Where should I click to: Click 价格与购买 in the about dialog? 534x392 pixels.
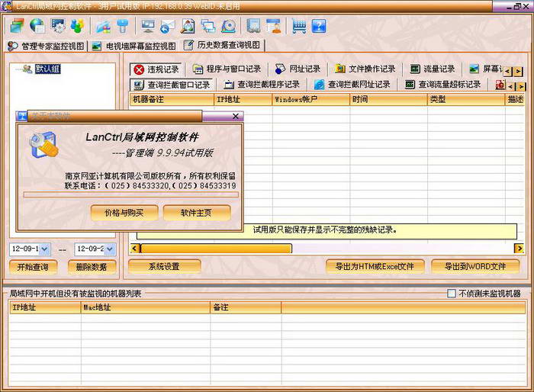coord(124,213)
